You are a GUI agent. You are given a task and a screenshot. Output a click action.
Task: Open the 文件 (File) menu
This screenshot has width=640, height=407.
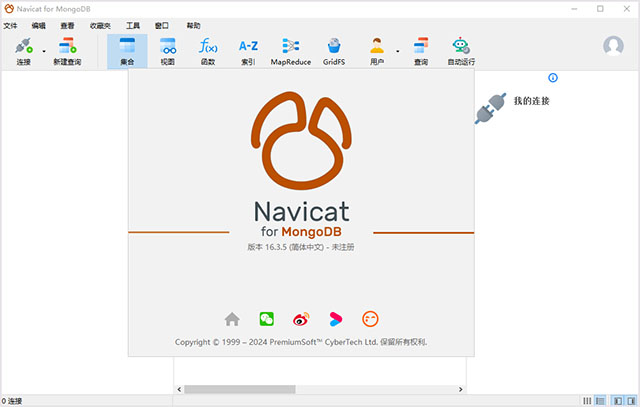[x=11, y=25]
